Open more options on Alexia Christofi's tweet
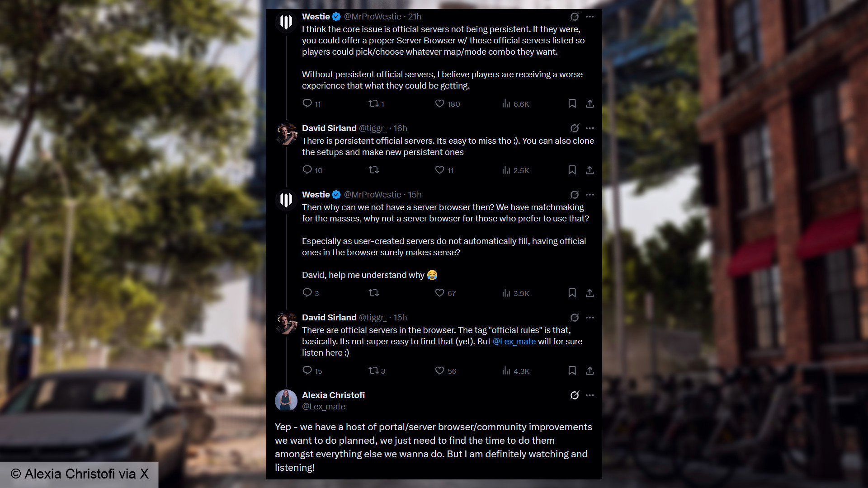This screenshot has height=488, width=868. [590, 395]
